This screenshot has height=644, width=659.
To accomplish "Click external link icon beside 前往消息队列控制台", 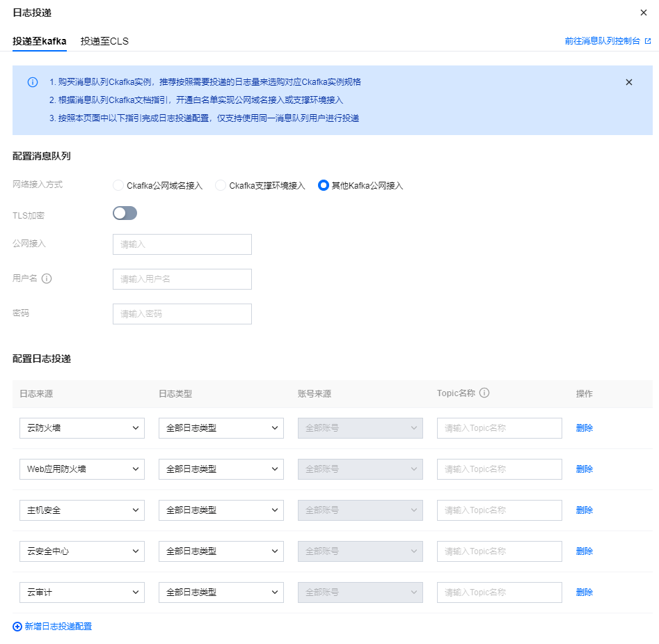I will (x=648, y=41).
